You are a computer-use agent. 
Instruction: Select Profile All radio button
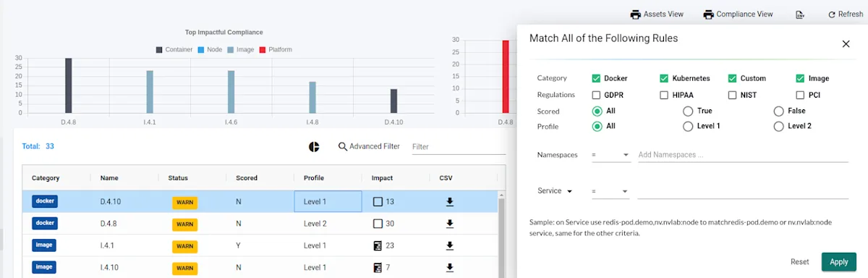[597, 126]
